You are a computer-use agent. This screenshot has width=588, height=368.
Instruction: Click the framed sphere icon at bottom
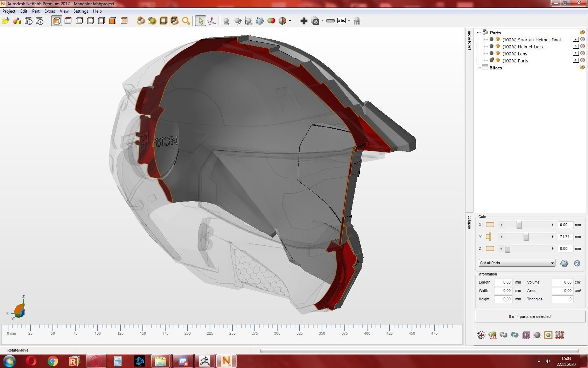pos(548,335)
